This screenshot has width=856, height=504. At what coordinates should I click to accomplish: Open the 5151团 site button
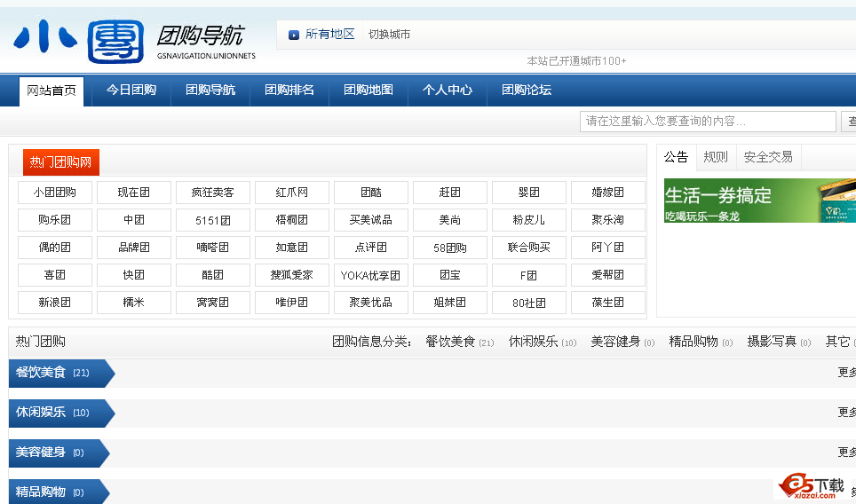coord(213,220)
